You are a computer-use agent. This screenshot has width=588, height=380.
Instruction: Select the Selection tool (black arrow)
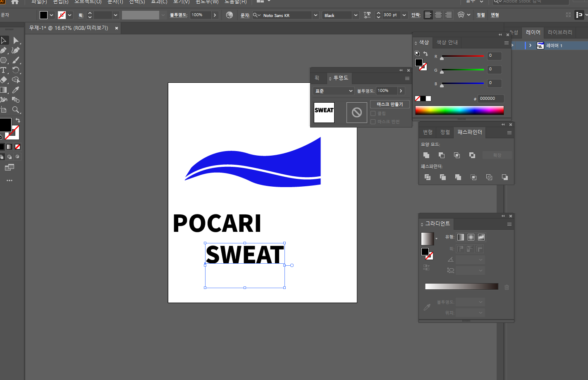pyautogui.click(x=4, y=40)
